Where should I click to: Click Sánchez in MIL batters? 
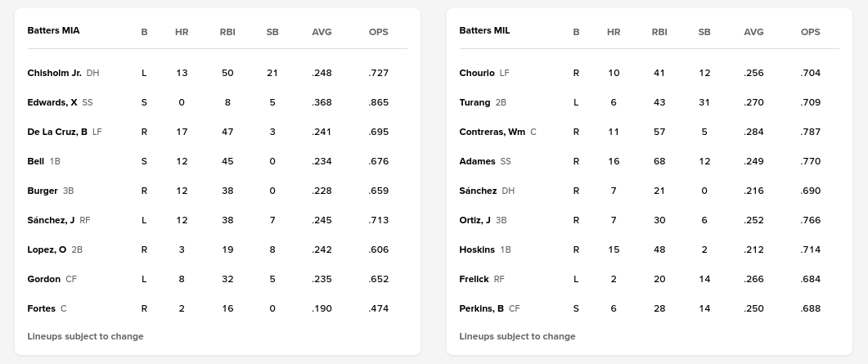pos(478,191)
